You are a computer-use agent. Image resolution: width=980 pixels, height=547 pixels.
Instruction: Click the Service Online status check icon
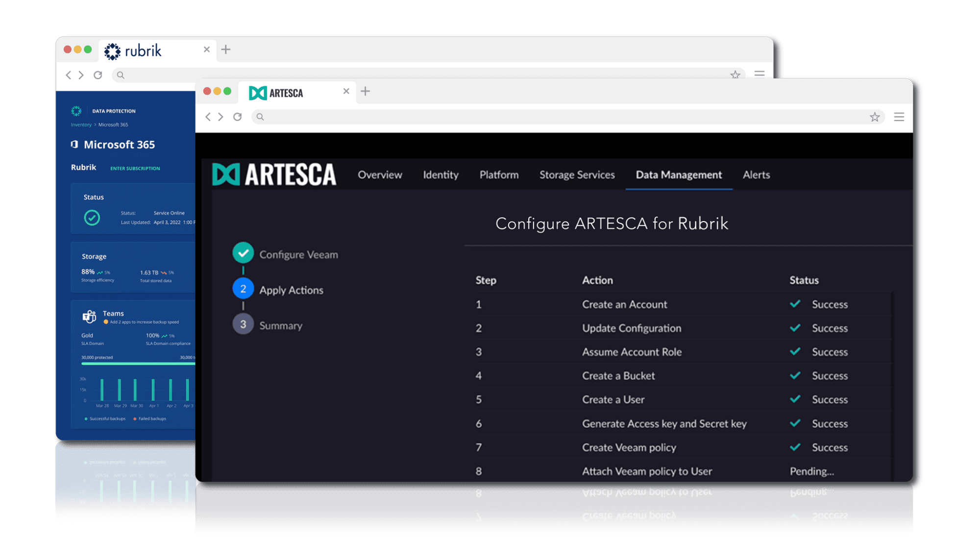point(92,217)
